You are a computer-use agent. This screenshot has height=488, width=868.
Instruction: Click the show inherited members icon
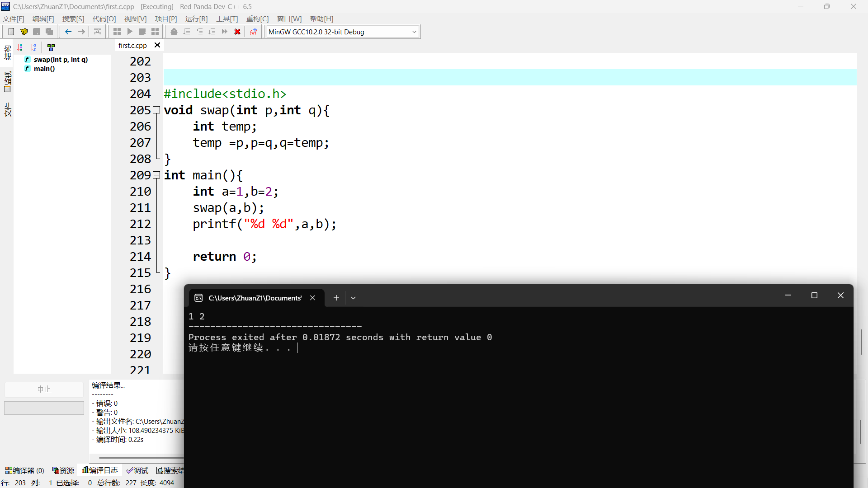click(x=51, y=47)
